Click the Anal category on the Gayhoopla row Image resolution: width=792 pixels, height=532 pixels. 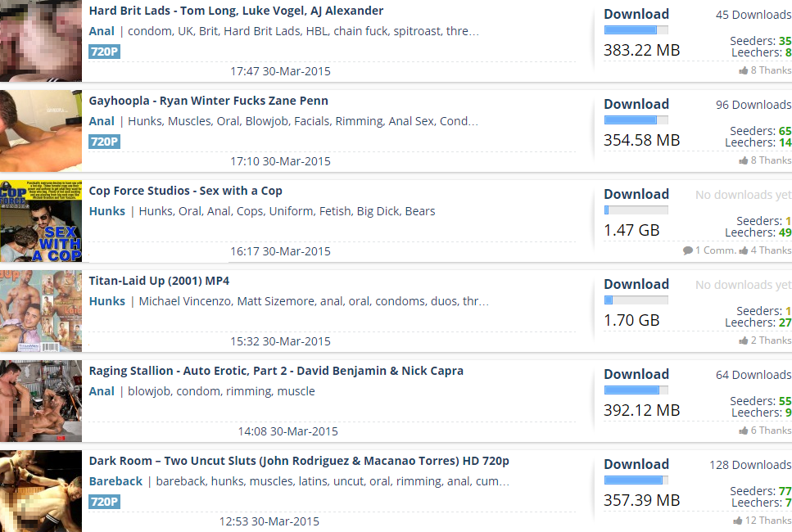pos(102,121)
